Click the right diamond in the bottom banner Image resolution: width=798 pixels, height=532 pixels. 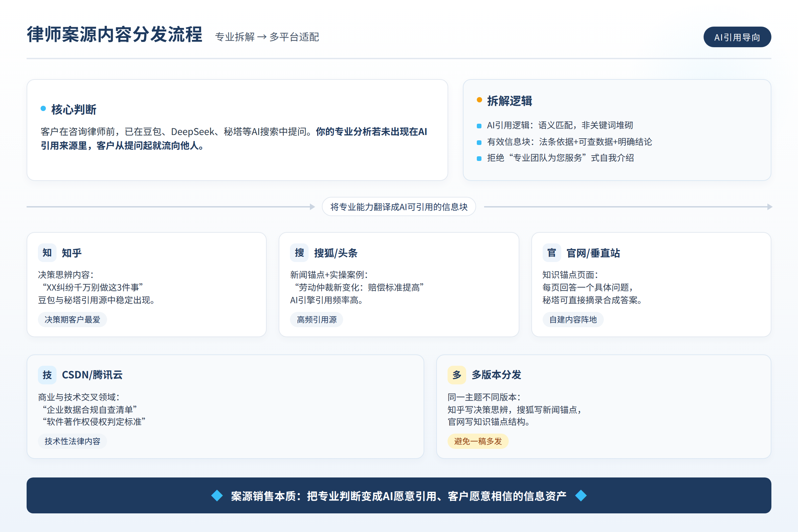(581, 496)
